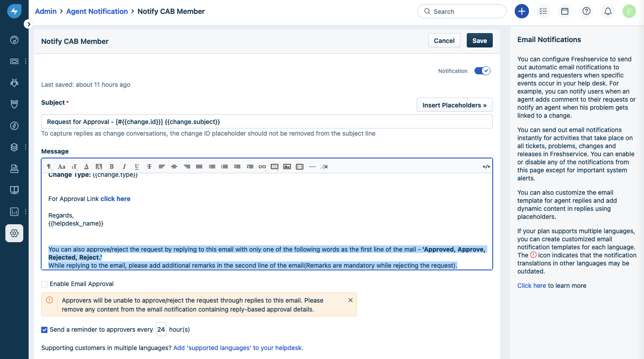Select the underline formatting icon
Image resolution: width=644 pixels, height=359 pixels.
coord(136,167)
